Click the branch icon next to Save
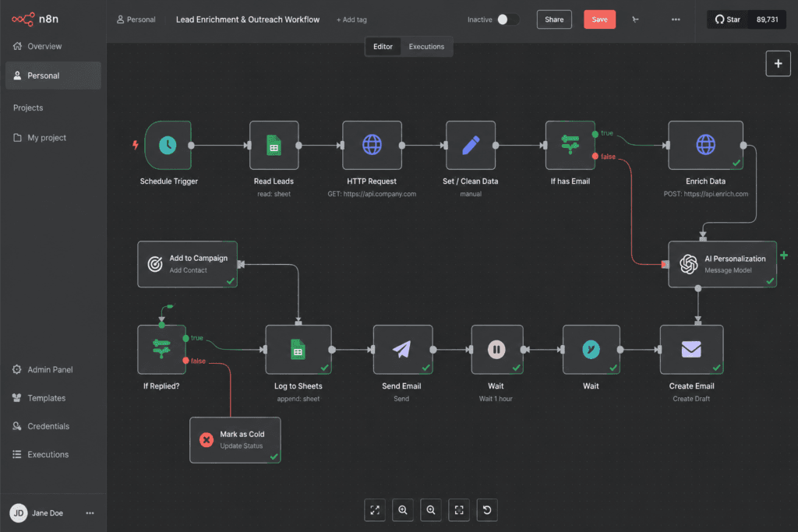 635,19
